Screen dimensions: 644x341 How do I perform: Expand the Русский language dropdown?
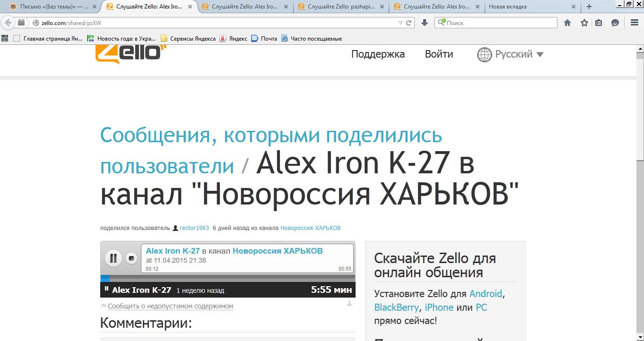tap(511, 54)
